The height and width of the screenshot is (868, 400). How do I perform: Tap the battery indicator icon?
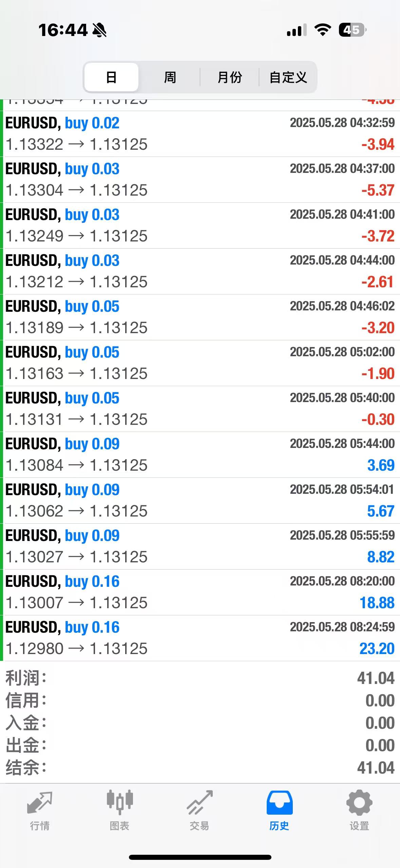pos(352,30)
